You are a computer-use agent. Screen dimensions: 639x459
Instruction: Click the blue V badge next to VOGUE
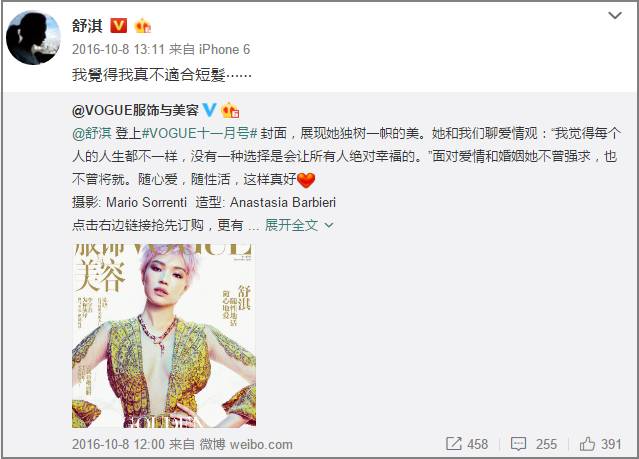click(x=209, y=110)
